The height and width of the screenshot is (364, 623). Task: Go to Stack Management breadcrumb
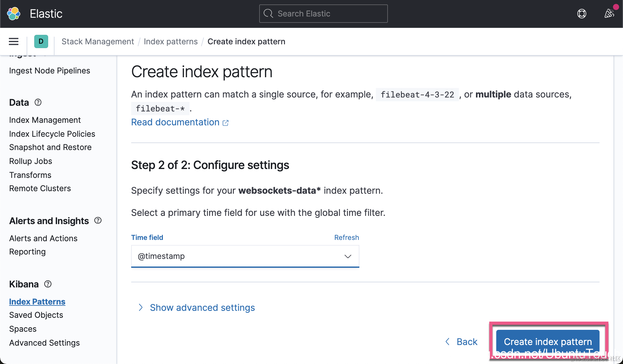[x=98, y=41]
